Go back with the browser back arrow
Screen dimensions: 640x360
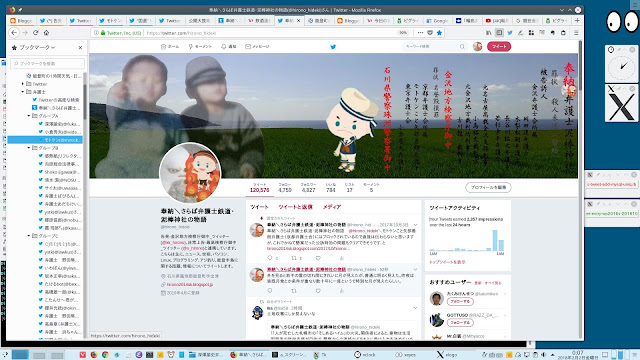(14, 33)
